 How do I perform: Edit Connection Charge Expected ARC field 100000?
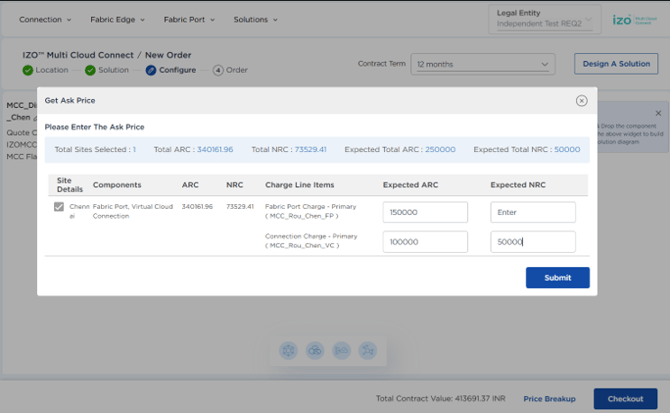[425, 242]
